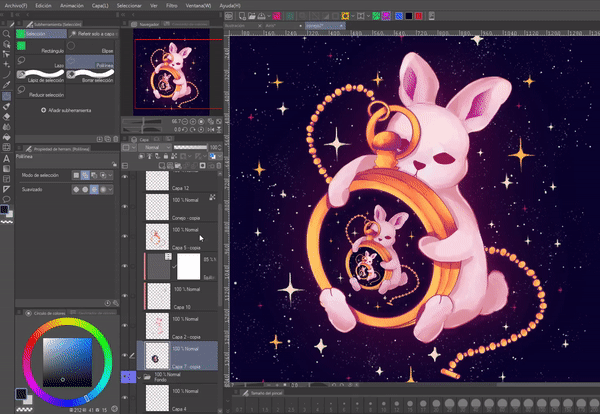Viewport: 600px width, 414px height.
Task: Open the Seleccionar menu
Action: (129, 6)
